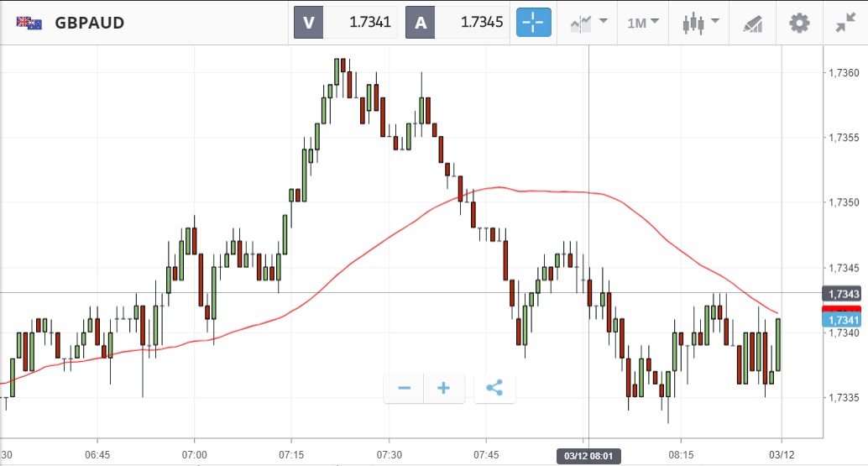Click the GBPAUD flag icon
The image size is (868, 466).
(29, 23)
